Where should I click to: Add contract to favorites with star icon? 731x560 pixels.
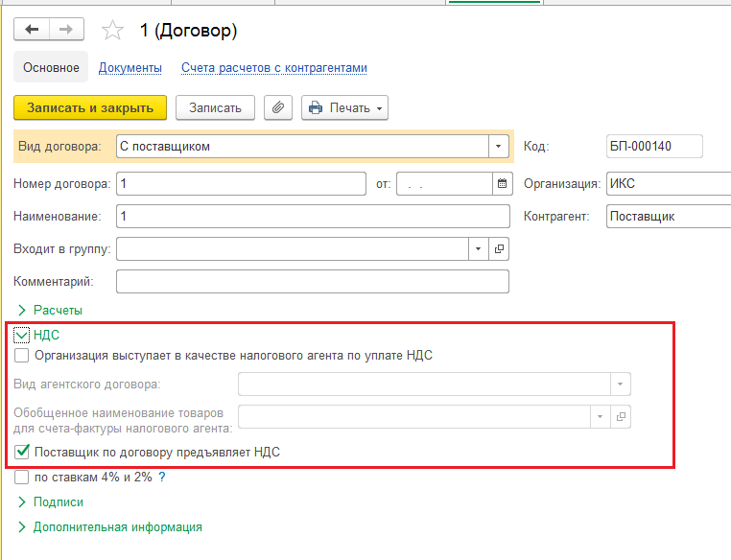(112, 31)
